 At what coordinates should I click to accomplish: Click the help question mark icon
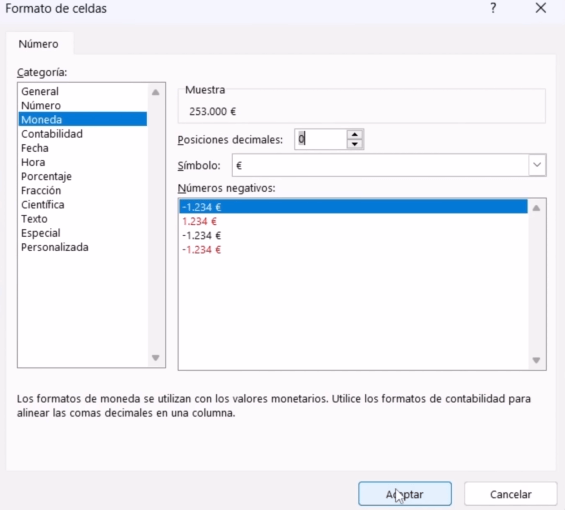(493, 8)
